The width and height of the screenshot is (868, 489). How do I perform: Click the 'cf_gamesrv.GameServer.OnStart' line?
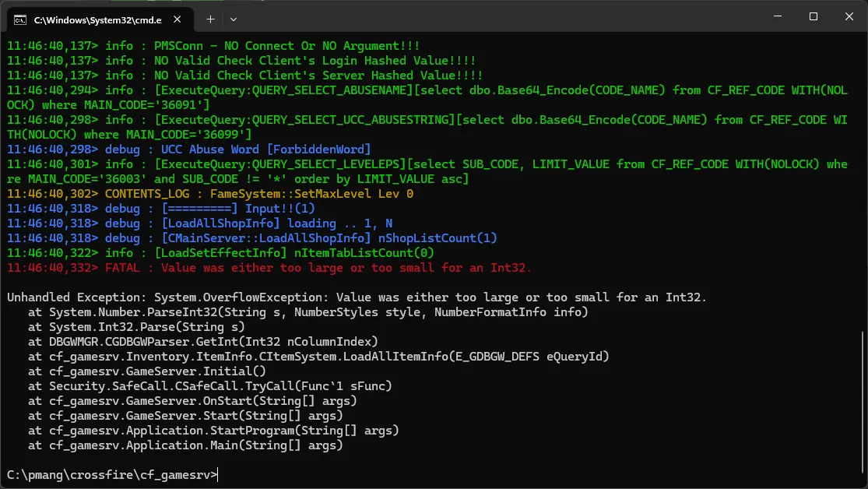(192, 401)
